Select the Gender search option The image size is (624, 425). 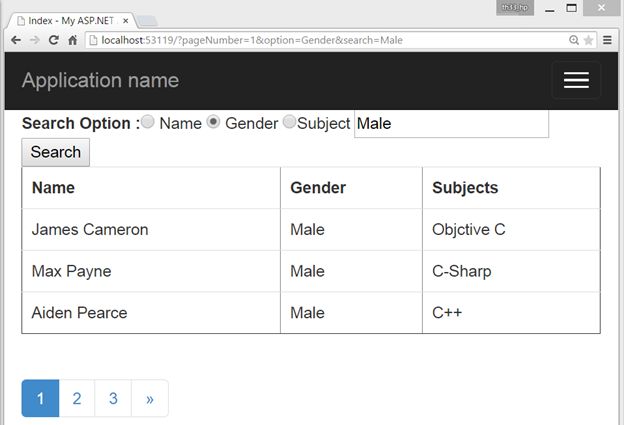[213, 122]
